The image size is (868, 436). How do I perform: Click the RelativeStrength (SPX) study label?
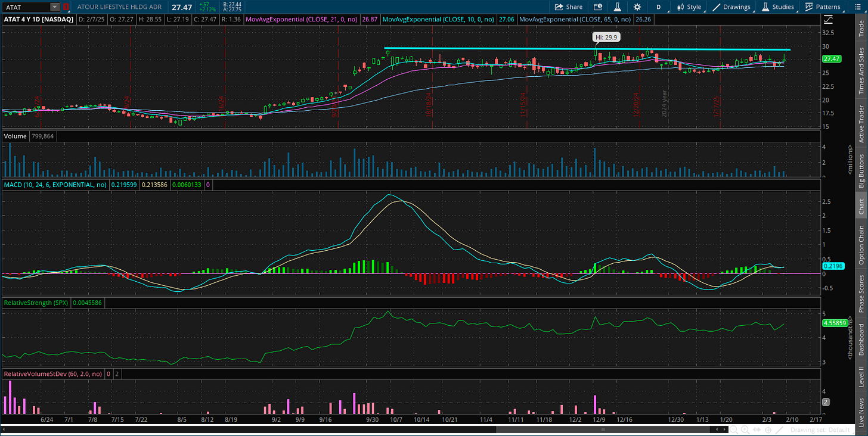click(36, 303)
